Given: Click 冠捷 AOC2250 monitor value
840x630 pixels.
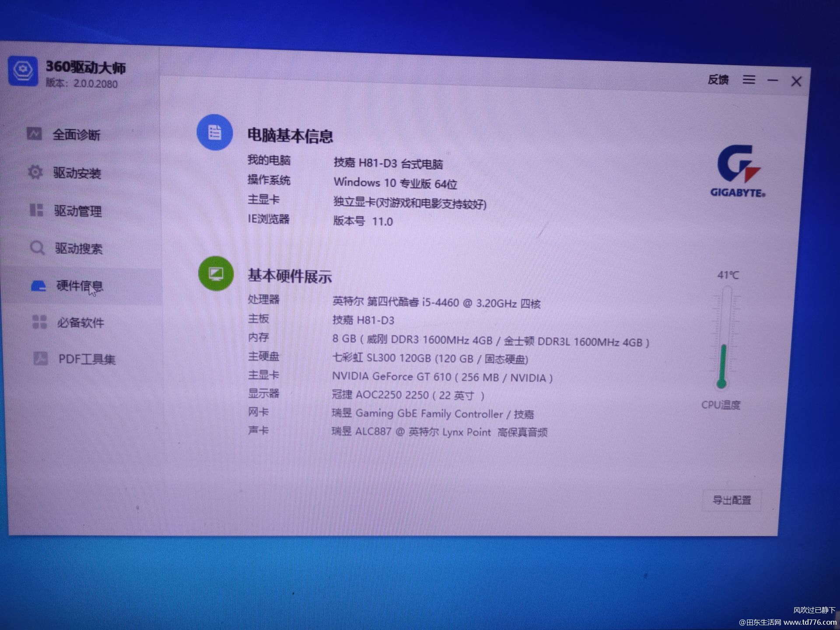Looking at the screenshot, I should tap(408, 395).
